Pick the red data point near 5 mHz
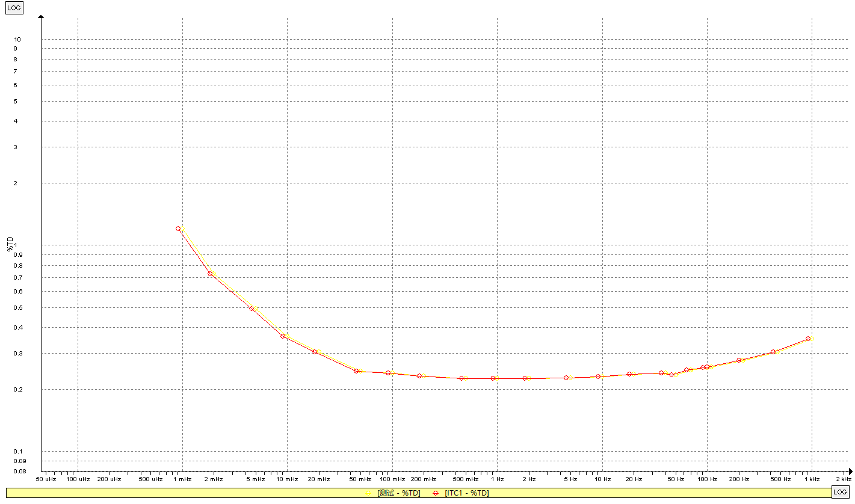855x504 pixels. (252, 309)
